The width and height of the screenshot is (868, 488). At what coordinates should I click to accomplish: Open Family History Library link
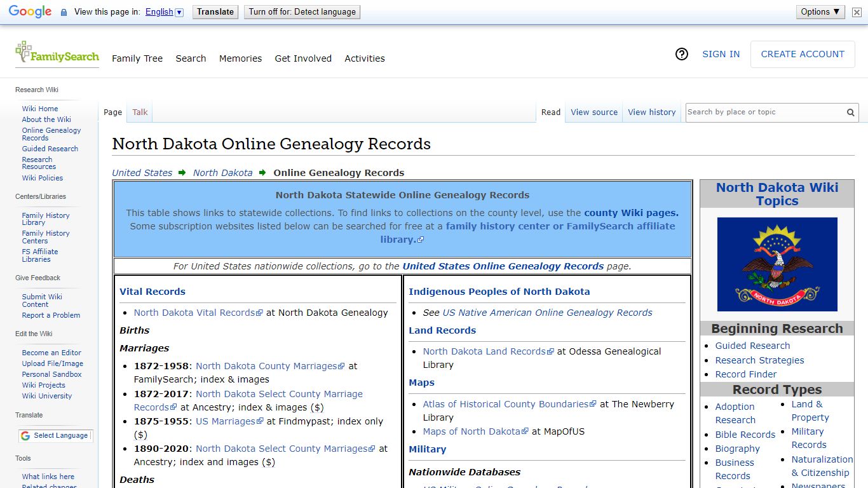tap(46, 219)
